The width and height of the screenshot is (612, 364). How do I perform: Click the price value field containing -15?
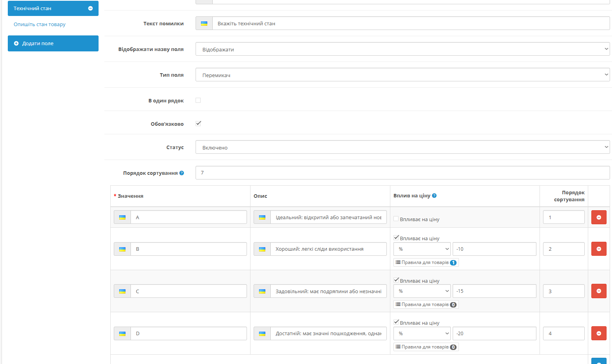pos(494,291)
